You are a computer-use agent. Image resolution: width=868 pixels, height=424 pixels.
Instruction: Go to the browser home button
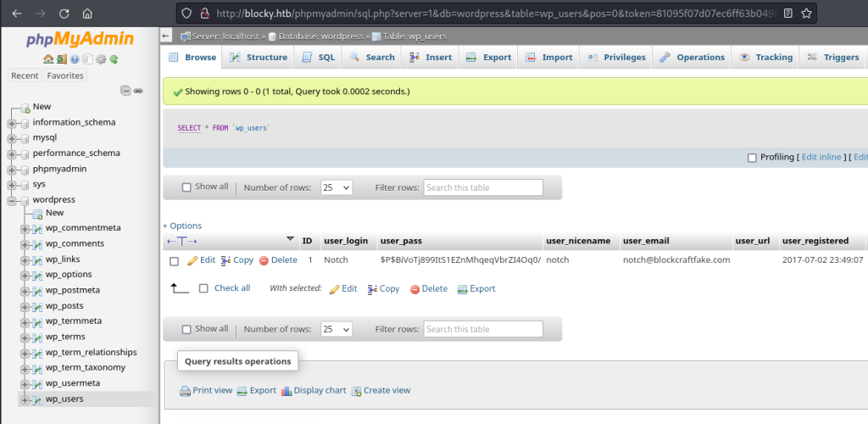[x=87, y=14]
